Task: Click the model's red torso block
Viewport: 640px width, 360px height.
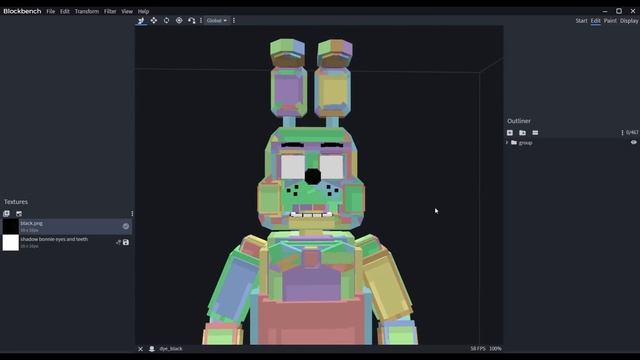Action: click(x=311, y=321)
